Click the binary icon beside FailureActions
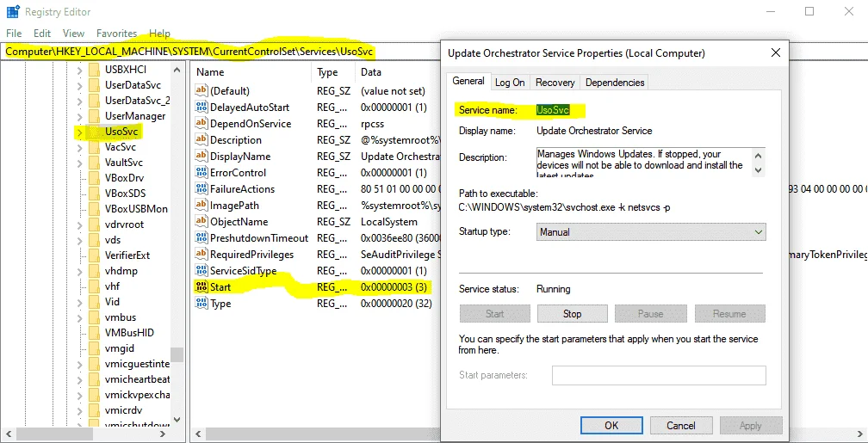The height and width of the screenshot is (443, 868). pyautogui.click(x=201, y=189)
